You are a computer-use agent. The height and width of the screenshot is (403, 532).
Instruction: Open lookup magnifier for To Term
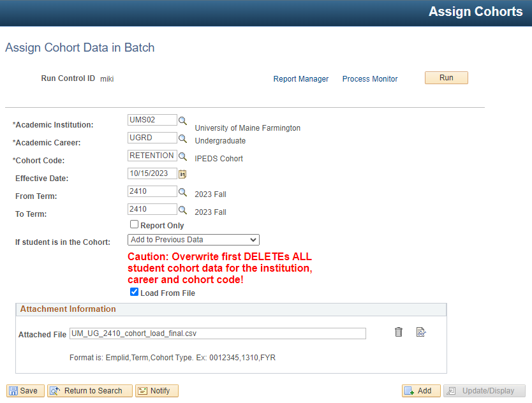(x=182, y=210)
